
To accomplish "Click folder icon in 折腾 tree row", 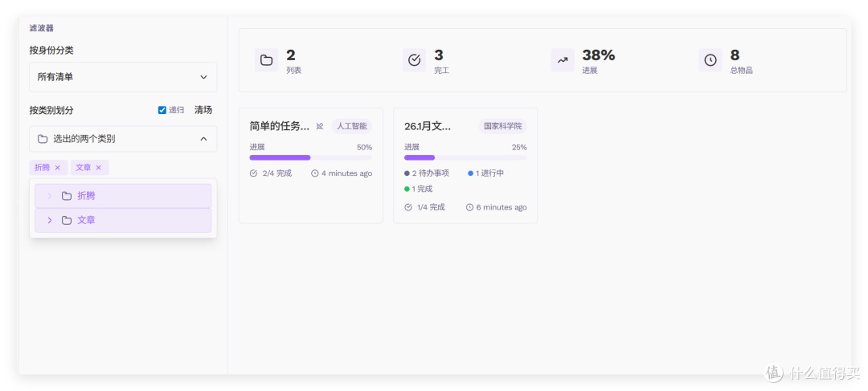I will [x=67, y=196].
